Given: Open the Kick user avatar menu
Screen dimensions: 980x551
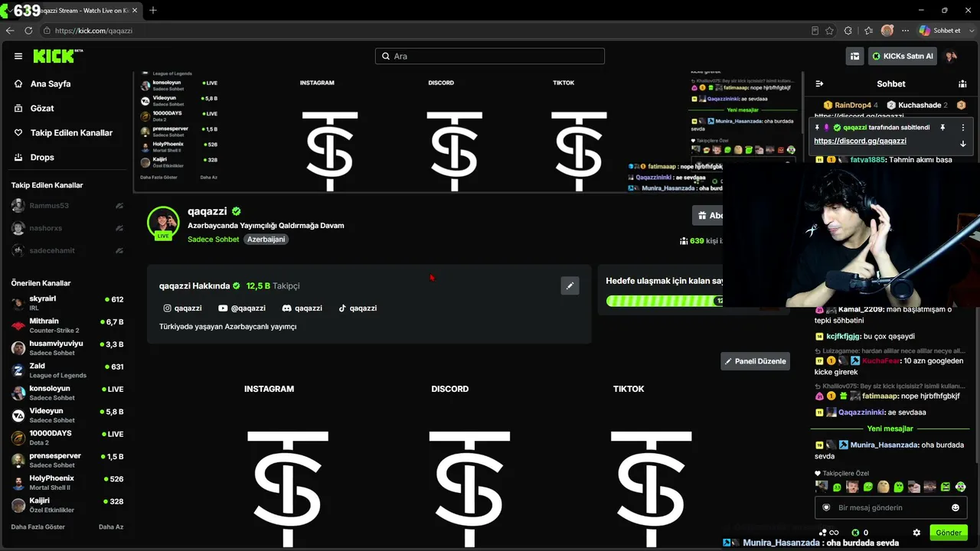Looking at the screenshot, I should coord(952,56).
